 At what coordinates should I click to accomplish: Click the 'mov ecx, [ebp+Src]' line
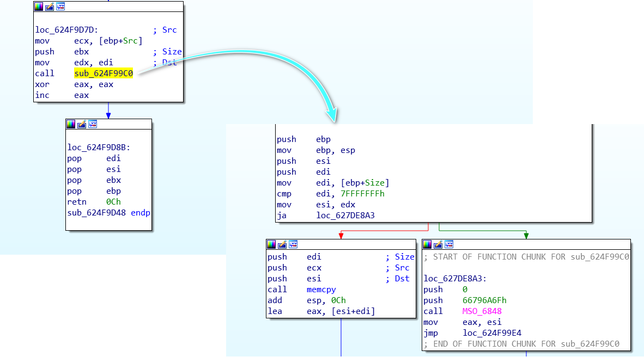coord(89,41)
